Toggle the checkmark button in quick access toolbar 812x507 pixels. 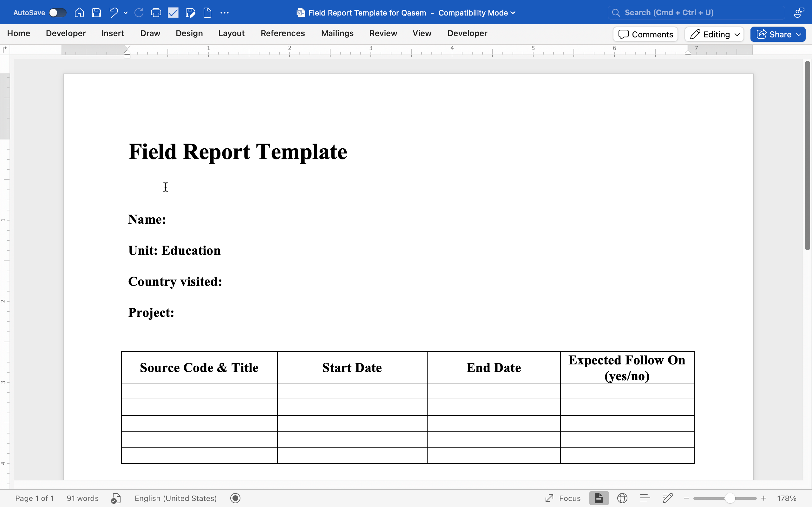[173, 13]
